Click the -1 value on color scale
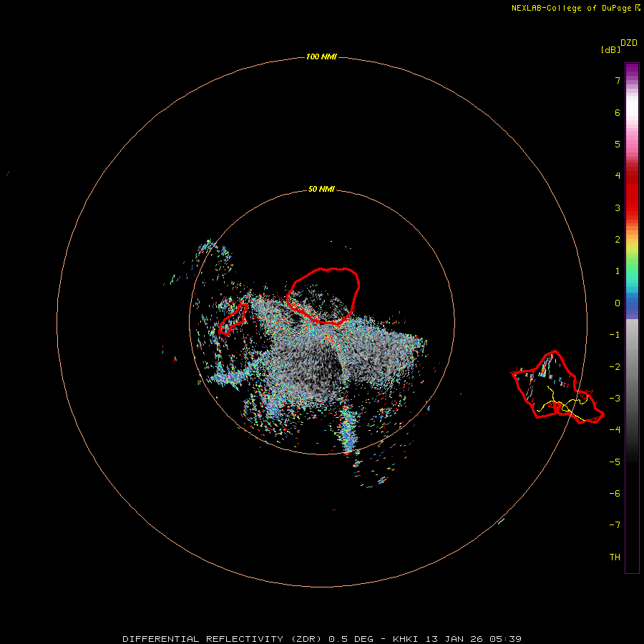Image resolution: width=644 pixels, height=644 pixels. (x=615, y=335)
